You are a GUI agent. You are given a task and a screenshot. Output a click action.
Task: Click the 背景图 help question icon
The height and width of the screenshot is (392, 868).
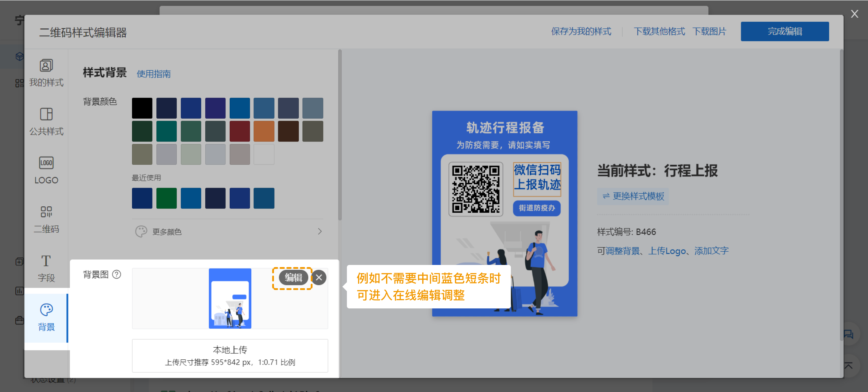coord(117,274)
